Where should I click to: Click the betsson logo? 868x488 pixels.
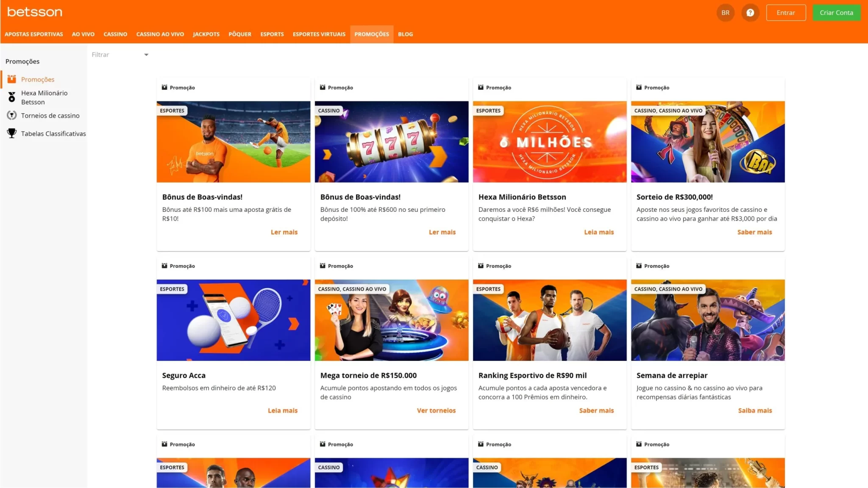(x=35, y=12)
